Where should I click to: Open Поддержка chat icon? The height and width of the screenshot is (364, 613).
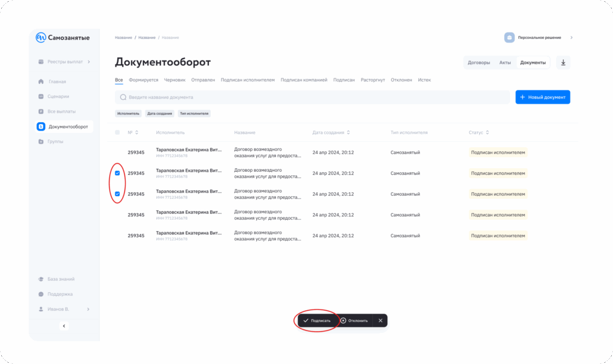(41, 294)
